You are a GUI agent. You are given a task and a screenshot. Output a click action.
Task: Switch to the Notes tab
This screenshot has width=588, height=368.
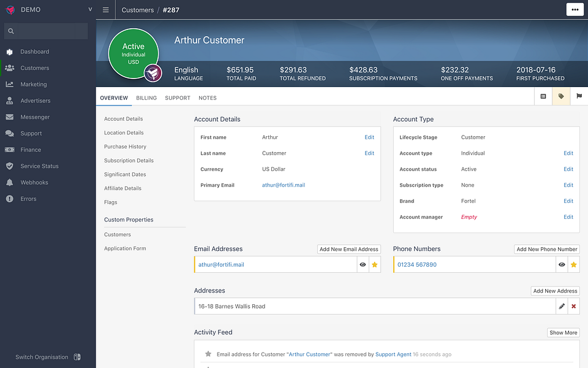208,98
